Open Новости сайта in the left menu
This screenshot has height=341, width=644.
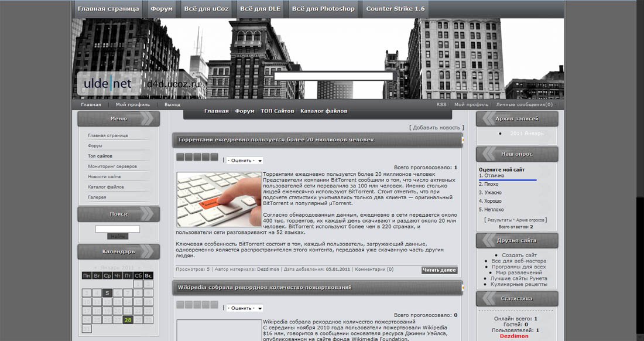pos(104,176)
